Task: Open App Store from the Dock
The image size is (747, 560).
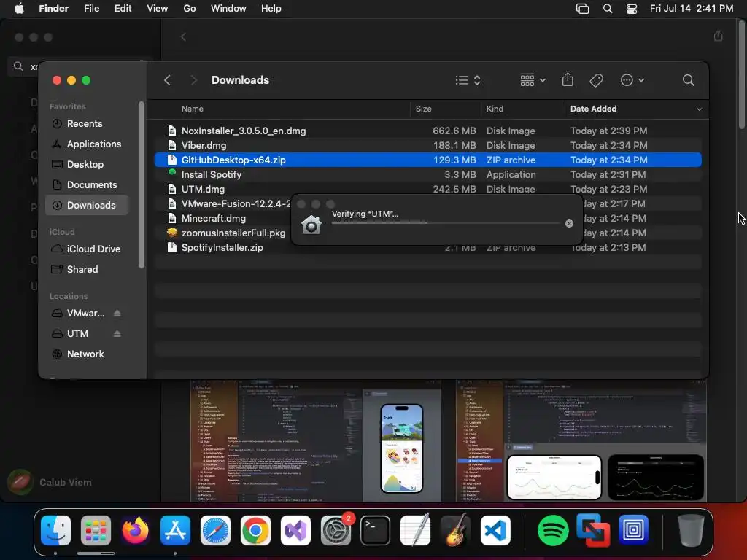Action: [x=175, y=530]
